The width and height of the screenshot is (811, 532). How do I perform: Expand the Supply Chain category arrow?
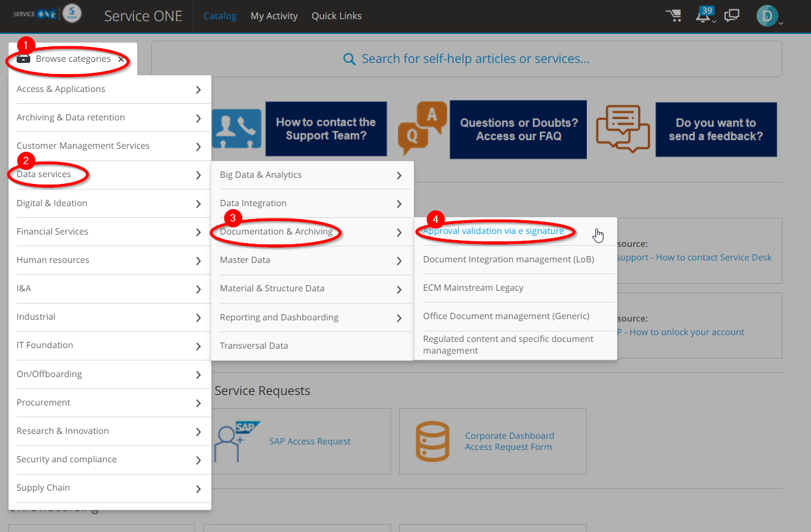pos(198,489)
